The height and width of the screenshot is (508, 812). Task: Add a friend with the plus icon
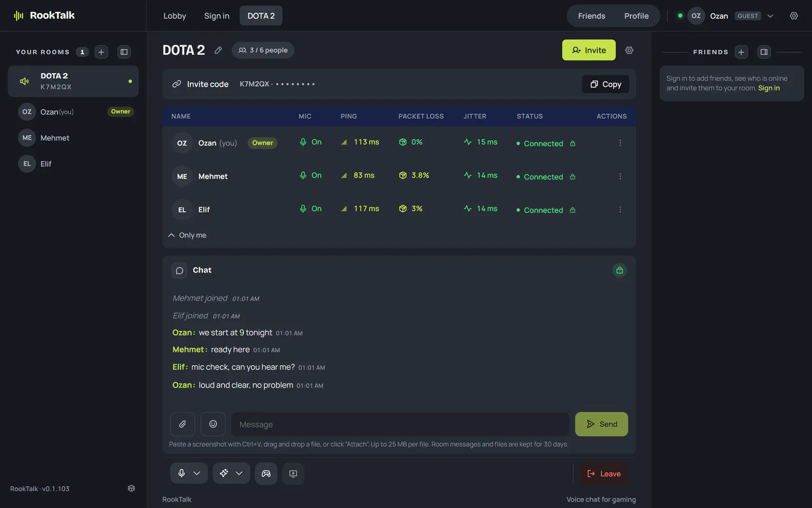[x=741, y=52]
